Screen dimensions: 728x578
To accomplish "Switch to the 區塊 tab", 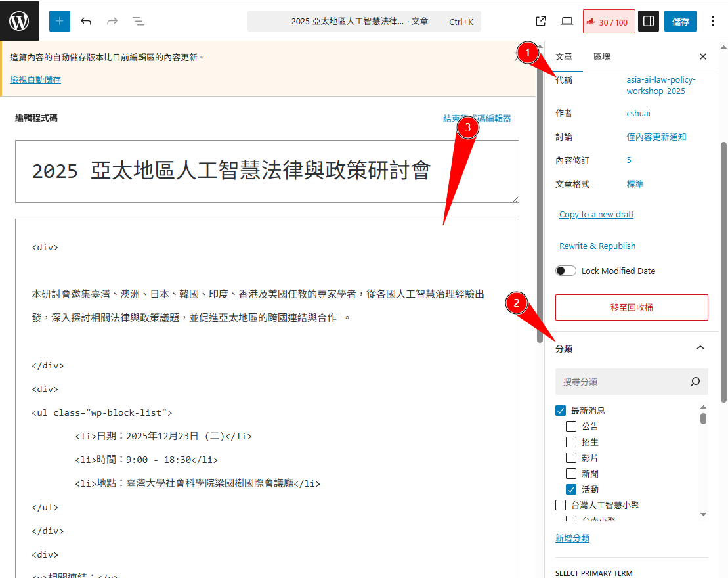I will (x=601, y=56).
